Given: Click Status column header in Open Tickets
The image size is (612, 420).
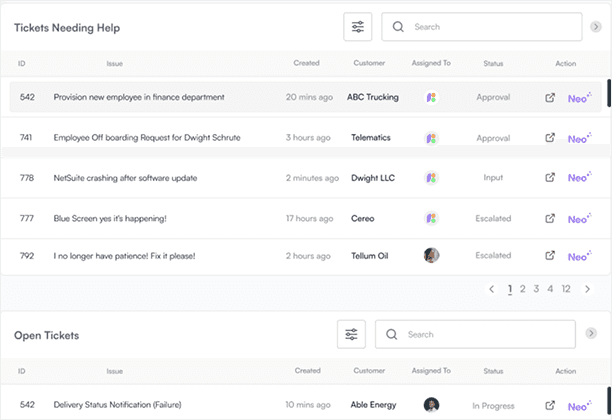Looking at the screenshot, I should pyautogui.click(x=493, y=371).
